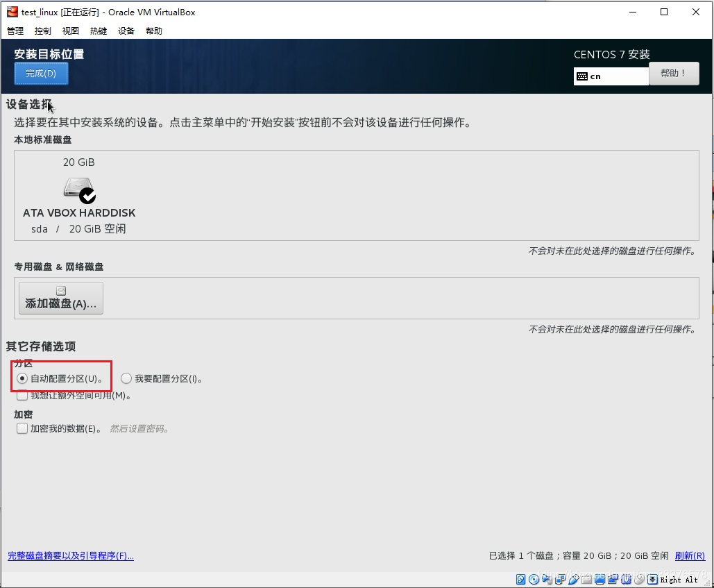Click the 刷新(R) link

[690, 555]
